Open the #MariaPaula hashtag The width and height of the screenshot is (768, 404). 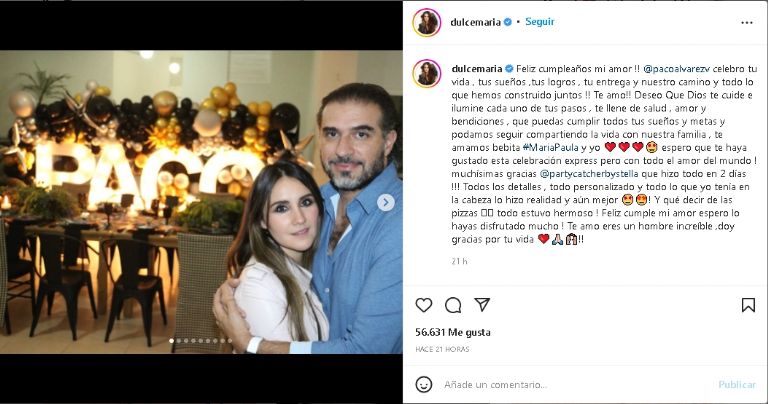551,147
